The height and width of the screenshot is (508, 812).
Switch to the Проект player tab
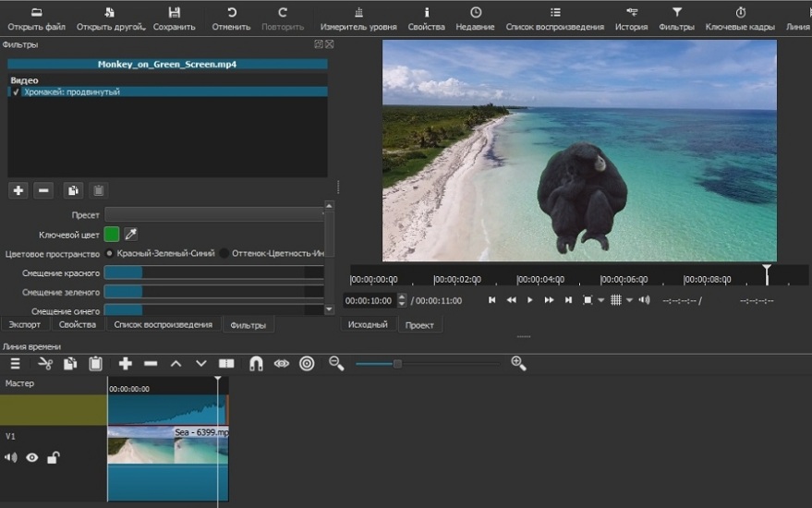pos(420,325)
